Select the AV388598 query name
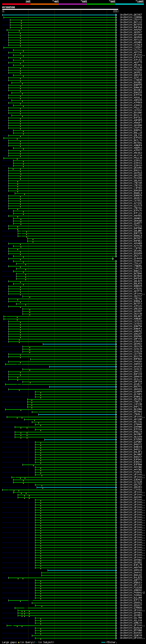Screen dimensions: 146x644 point(8,7)
